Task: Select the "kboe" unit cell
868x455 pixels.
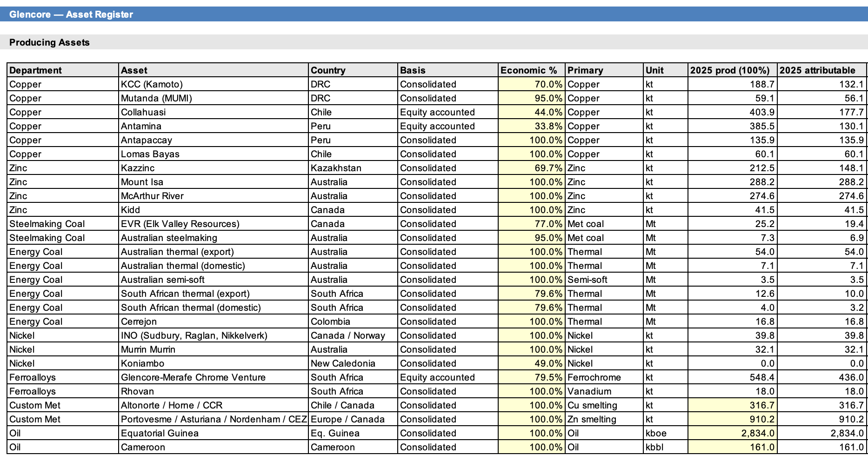Action: (666, 433)
